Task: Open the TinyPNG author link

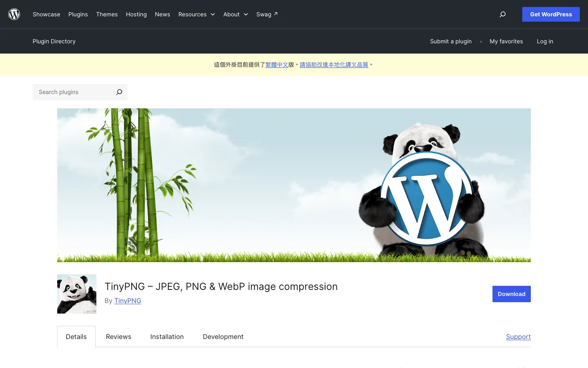Action: click(x=128, y=301)
